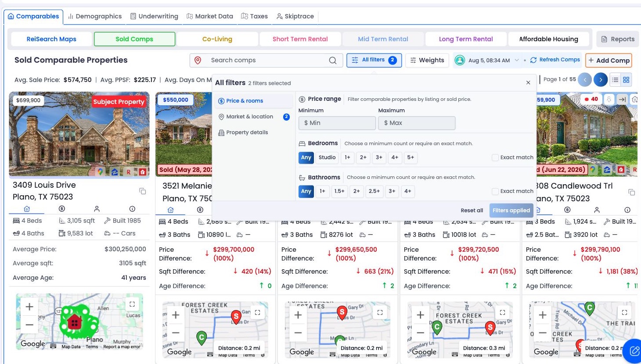Open the Property details filter section
This screenshot has height=364, width=641.
pyautogui.click(x=255, y=132)
